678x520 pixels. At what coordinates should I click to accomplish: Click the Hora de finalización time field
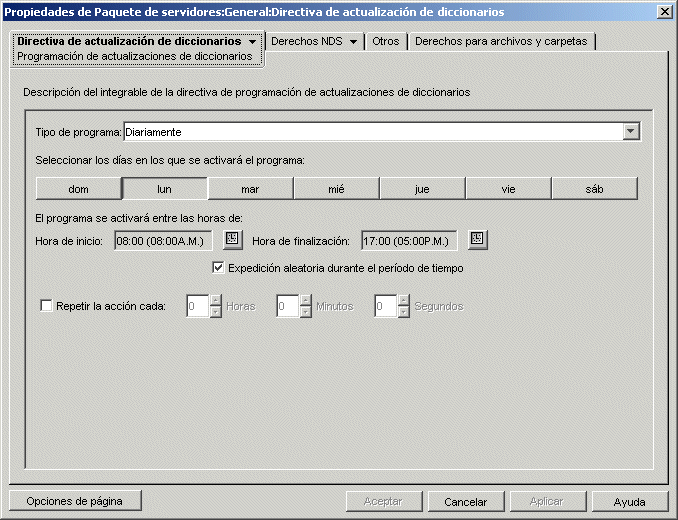409,241
